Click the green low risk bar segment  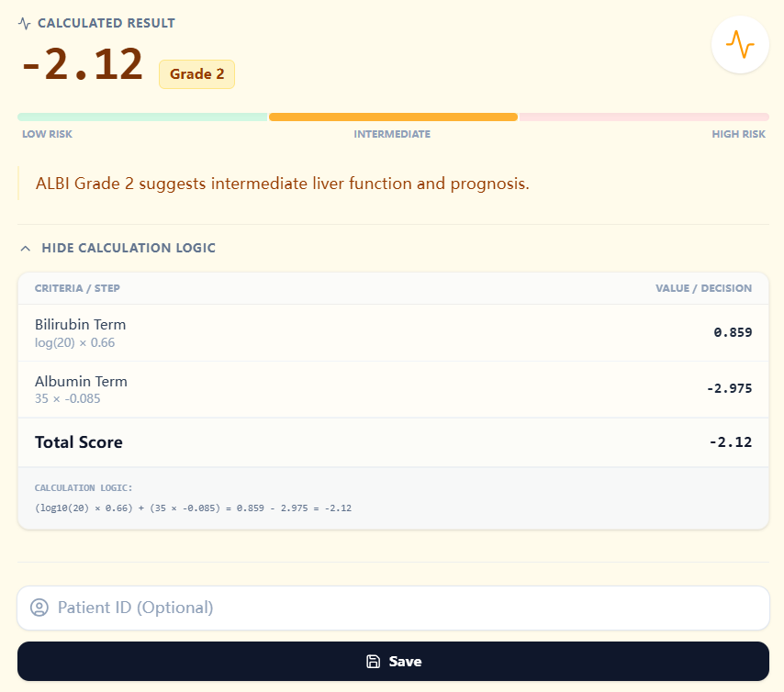pyautogui.click(x=142, y=117)
